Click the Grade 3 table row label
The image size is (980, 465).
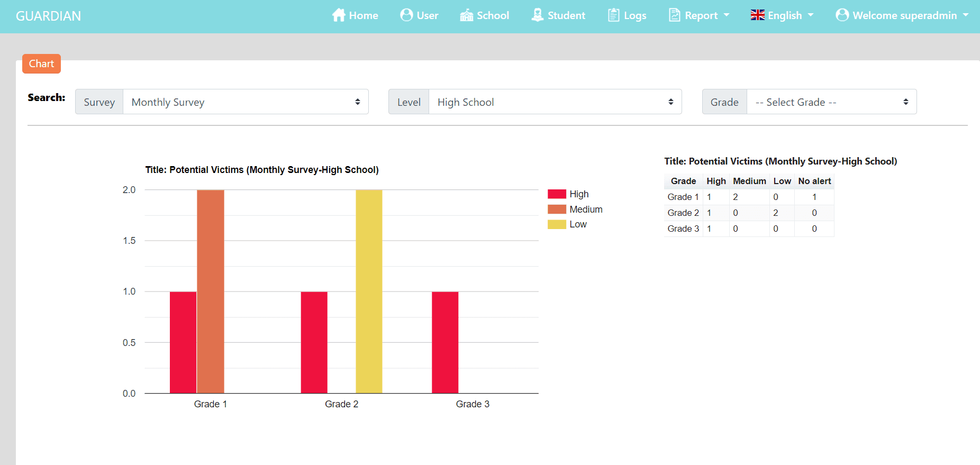coord(683,229)
